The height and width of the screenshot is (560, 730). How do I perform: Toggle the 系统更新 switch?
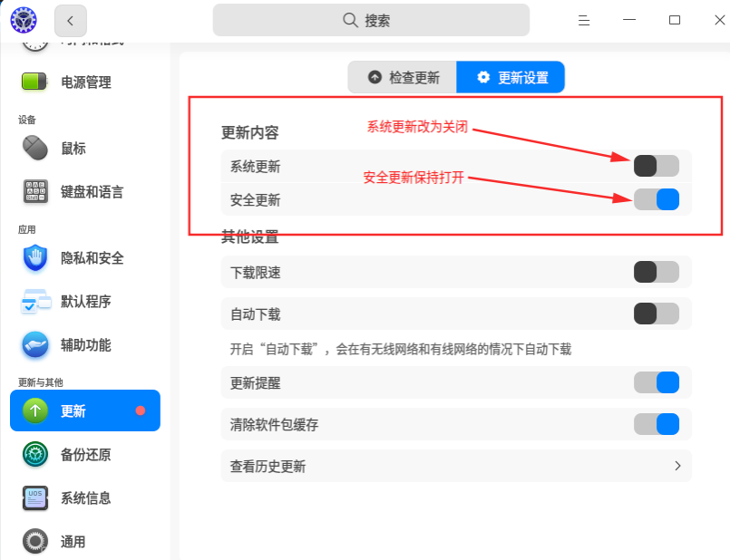657,166
